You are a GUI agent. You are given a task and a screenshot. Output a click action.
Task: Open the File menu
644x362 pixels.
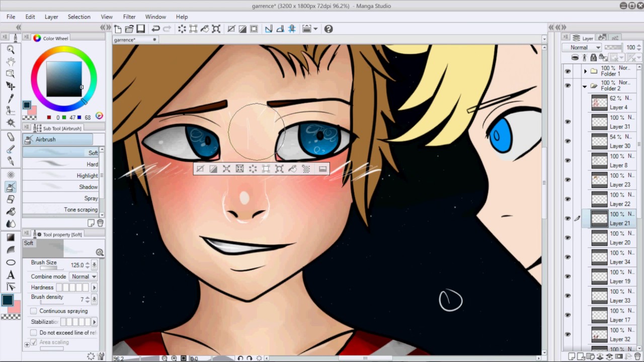click(x=11, y=17)
